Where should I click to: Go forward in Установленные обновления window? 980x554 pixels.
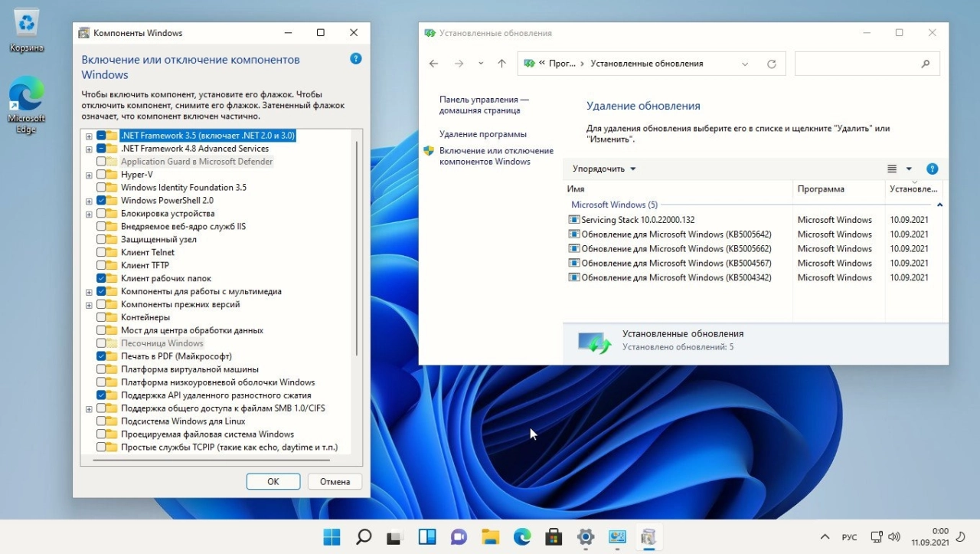pyautogui.click(x=459, y=64)
